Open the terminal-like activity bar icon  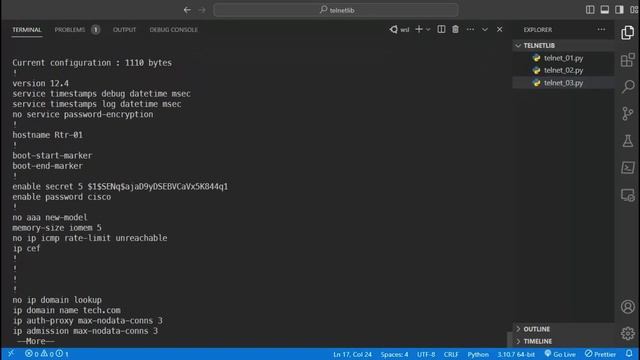tap(627, 168)
